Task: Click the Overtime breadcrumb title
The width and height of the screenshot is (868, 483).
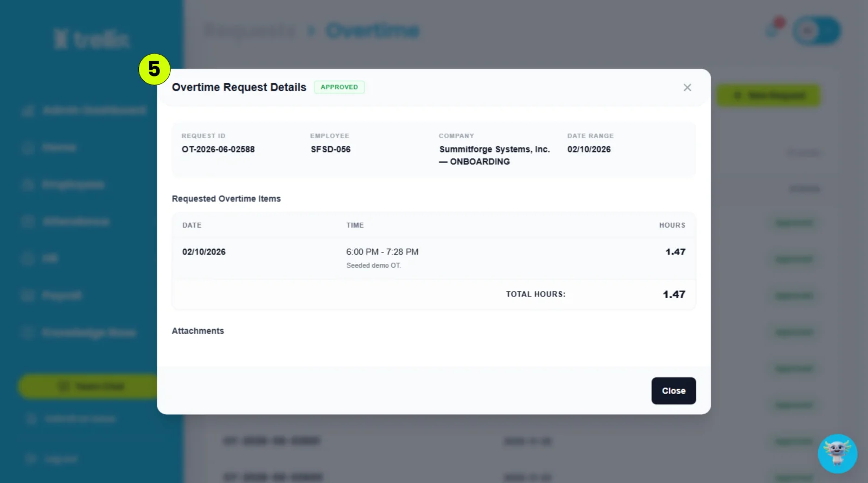Action: click(372, 31)
